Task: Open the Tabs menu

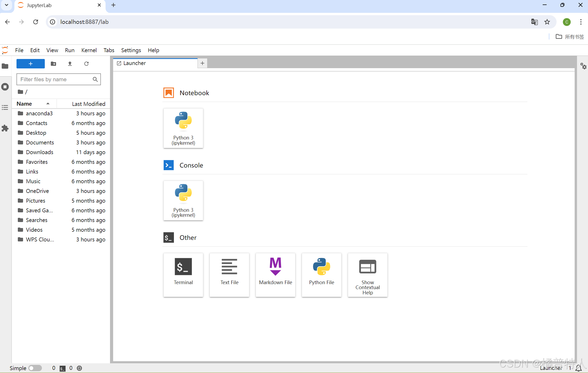Action: pos(109,50)
